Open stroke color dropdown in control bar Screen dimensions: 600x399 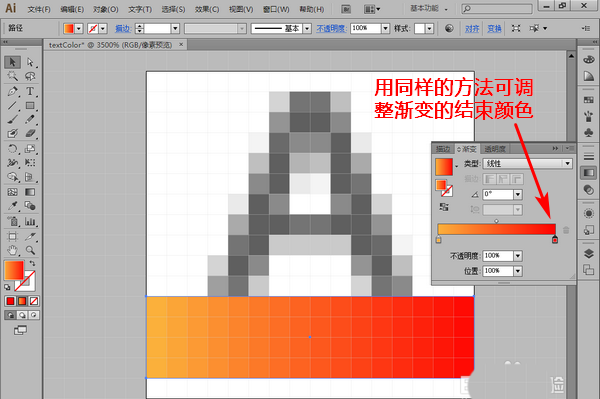tap(103, 28)
